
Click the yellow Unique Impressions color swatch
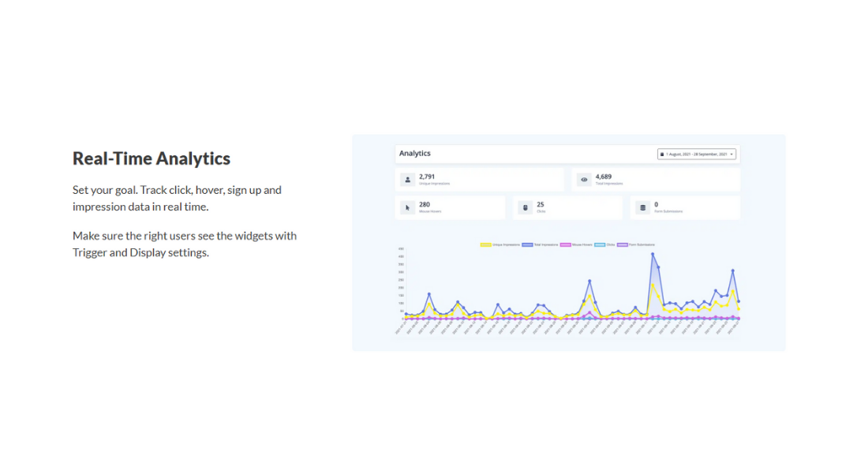click(485, 244)
